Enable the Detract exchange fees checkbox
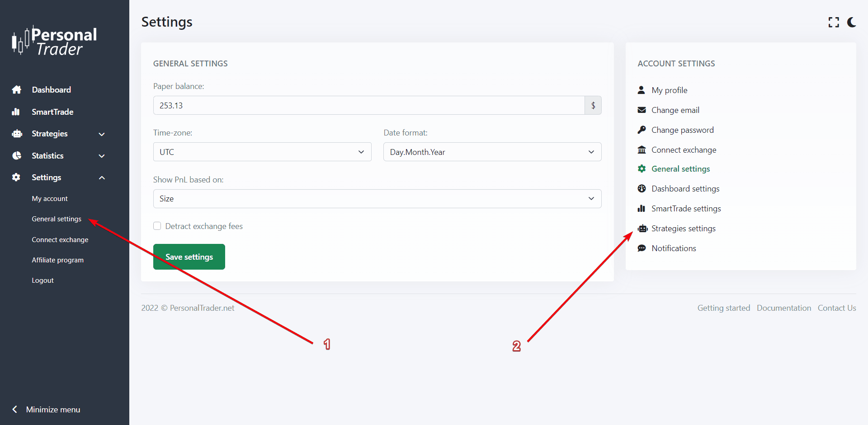This screenshot has height=425, width=868. (157, 226)
